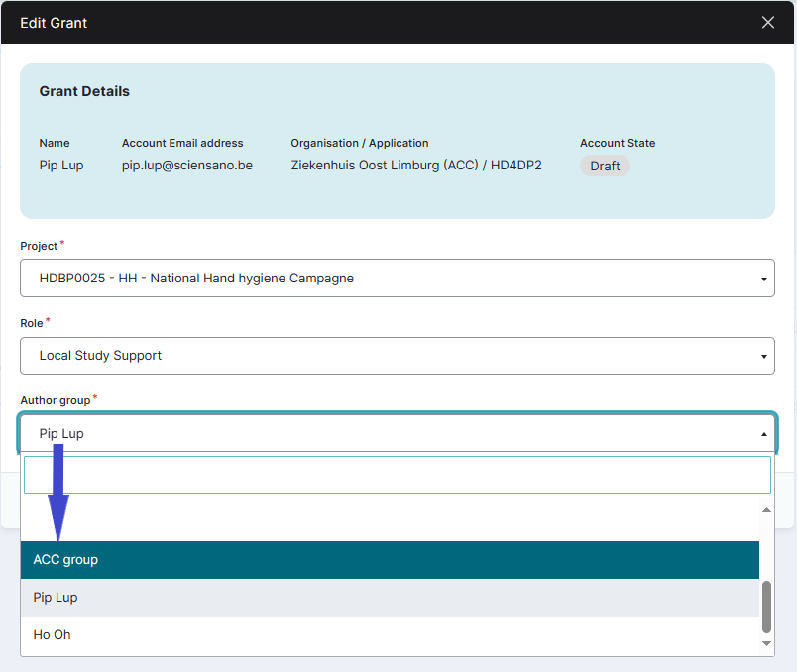Screen dimensions: 797x672
Task: Click the Pip Lup name in Grant Details
Action: click(x=61, y=166)
